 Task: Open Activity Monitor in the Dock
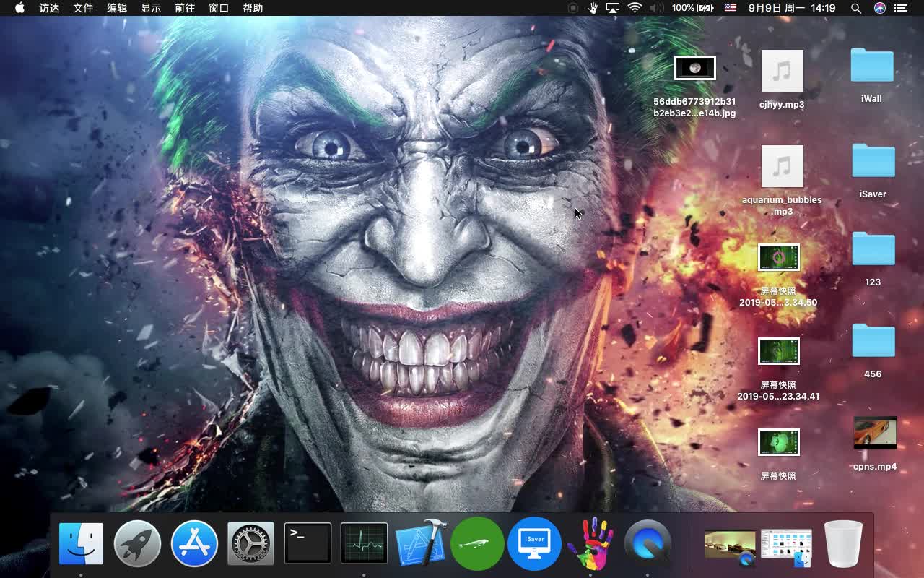pos(364,543)
